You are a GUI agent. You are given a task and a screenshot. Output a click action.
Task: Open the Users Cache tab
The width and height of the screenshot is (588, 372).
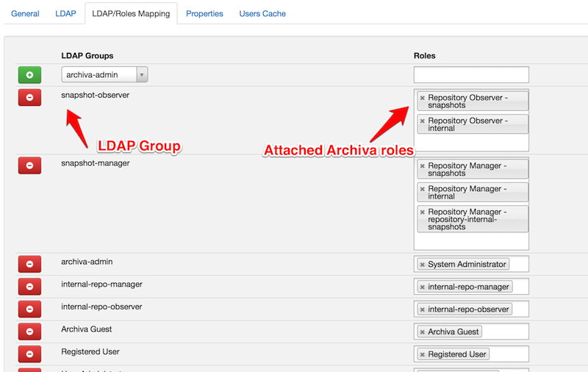(262, 13)
